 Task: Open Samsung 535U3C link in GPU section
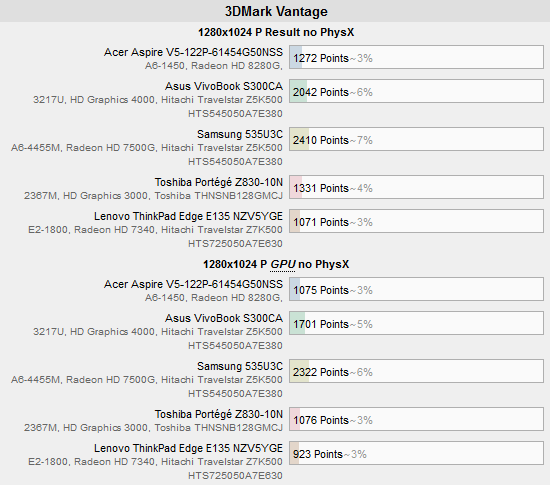click(240, 366)
